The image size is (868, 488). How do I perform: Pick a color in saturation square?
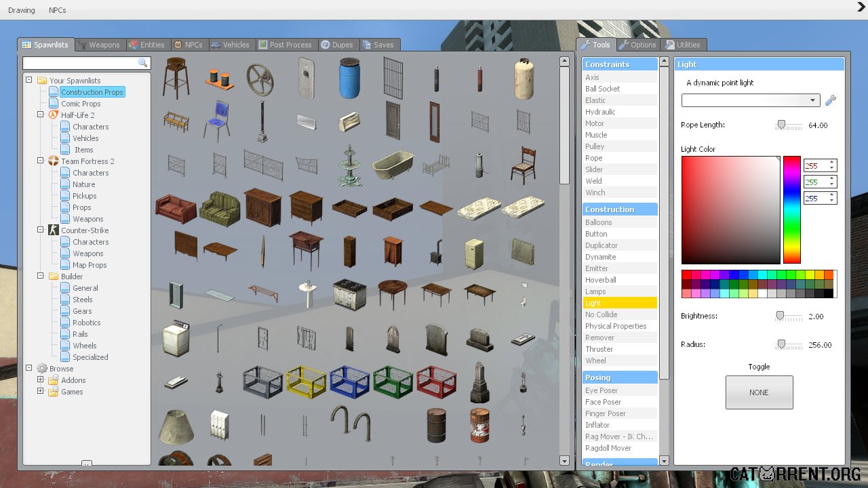click(731, 209)
